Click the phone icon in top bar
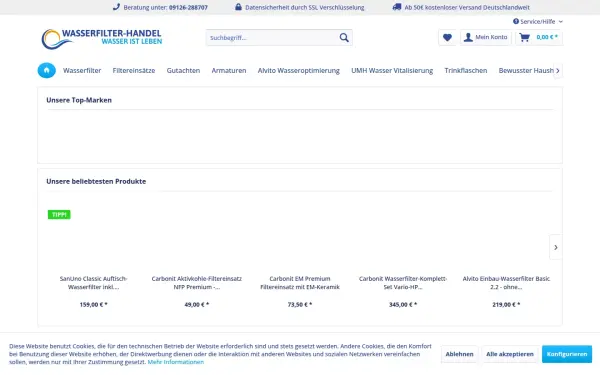Screen dimensions: 600x375 [116, 7]
